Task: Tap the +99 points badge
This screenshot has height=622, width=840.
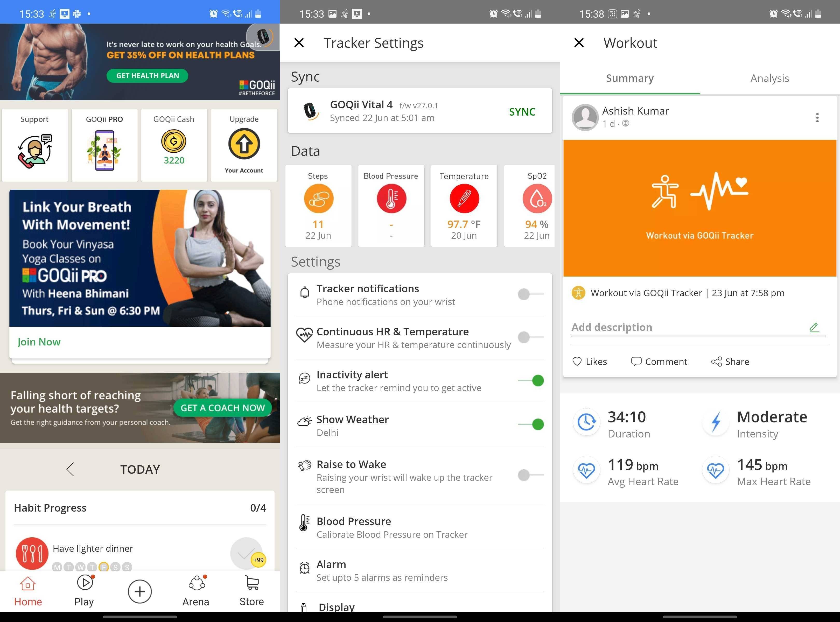Action: point(258,560)
